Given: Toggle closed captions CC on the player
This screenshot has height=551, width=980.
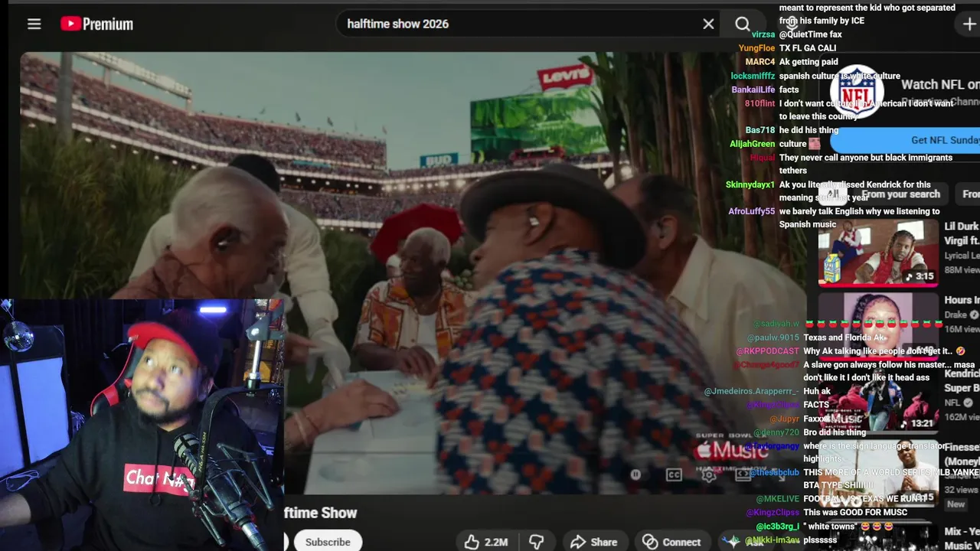Looking at the screenshot, I should (x=674, y=474).
